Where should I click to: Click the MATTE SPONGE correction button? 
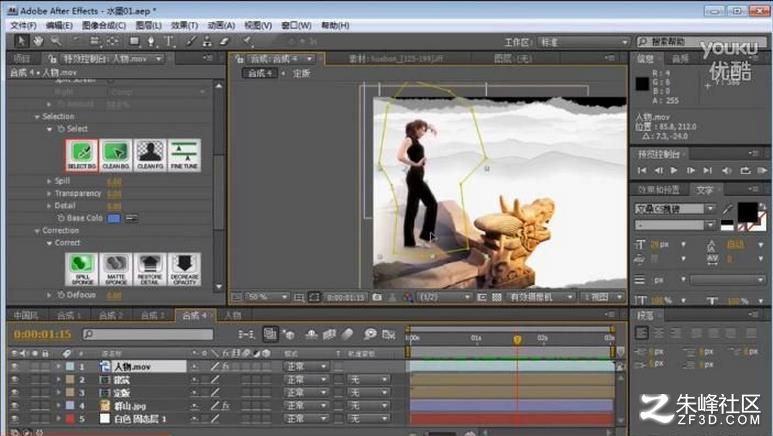116,269
